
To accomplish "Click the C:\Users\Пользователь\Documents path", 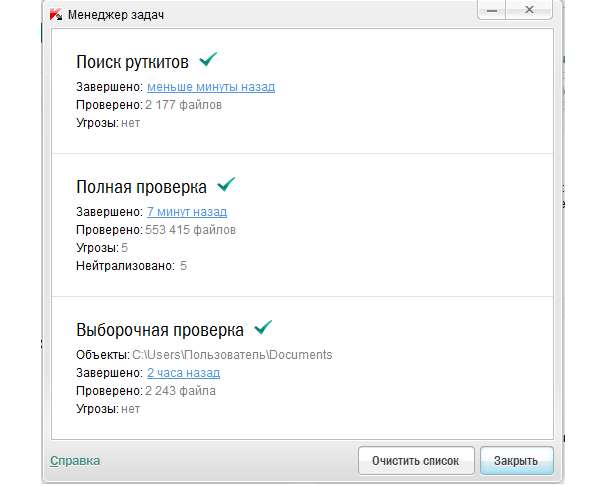I will 232,355.
